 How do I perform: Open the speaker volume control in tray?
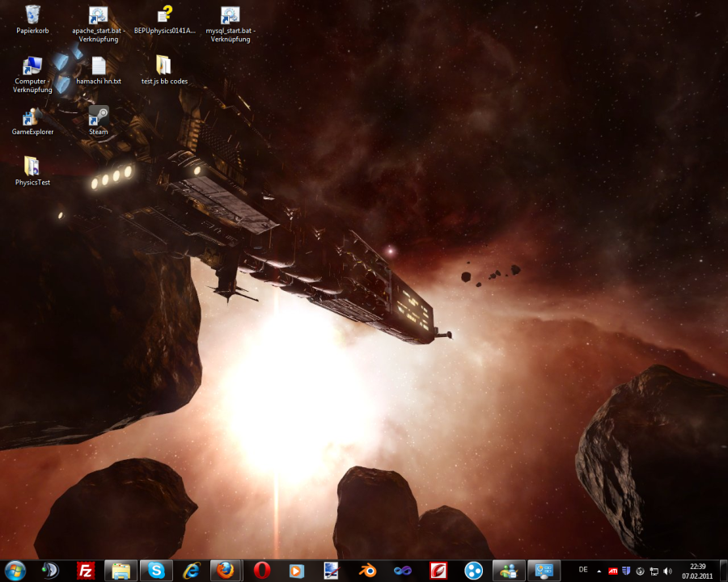pyautogui.click(x=667, y=571)
